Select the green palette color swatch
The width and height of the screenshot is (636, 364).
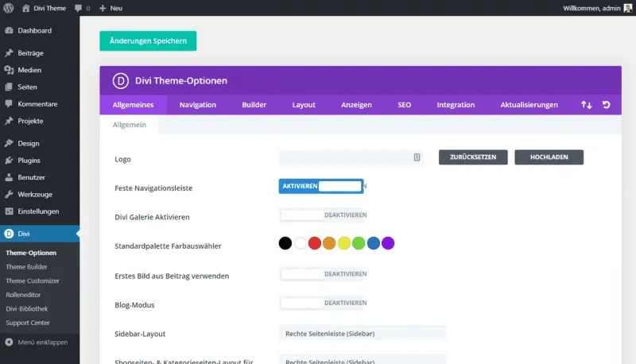359,243
